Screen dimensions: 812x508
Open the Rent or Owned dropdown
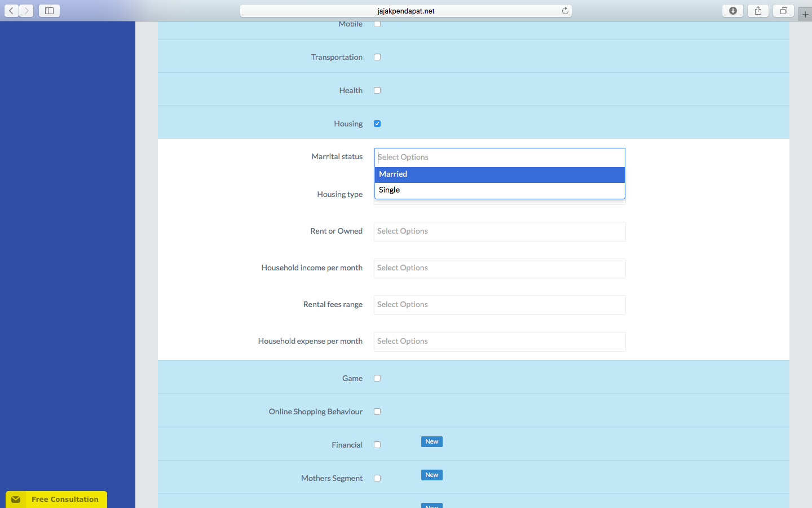tap(500, 231)
